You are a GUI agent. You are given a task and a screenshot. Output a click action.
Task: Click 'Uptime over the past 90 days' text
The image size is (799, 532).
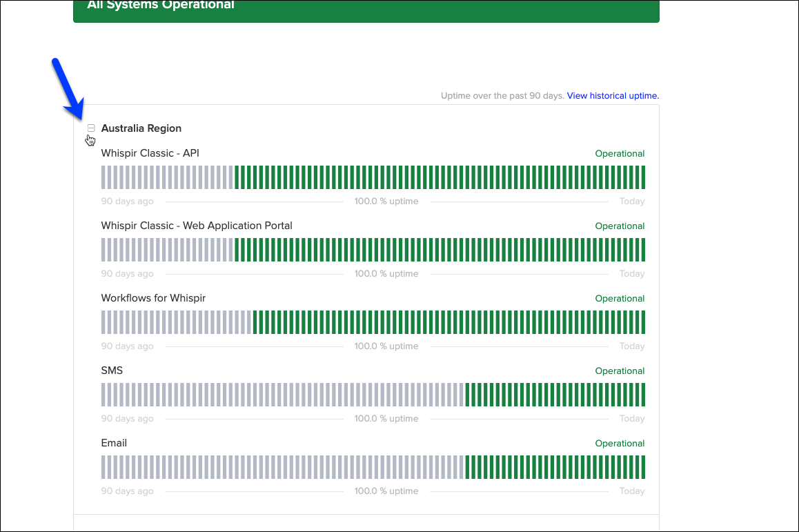coord(502,96)
